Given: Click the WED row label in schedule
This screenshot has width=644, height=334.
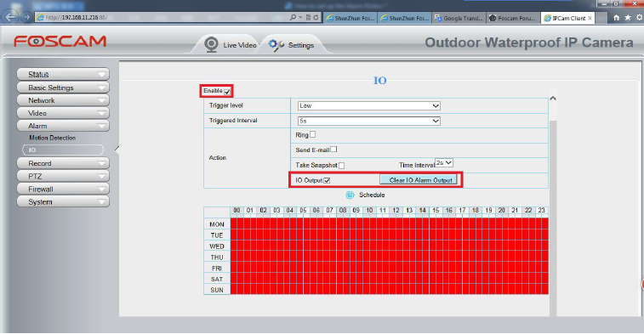Looking at the screenshot, I should click(x=217, y=246).
